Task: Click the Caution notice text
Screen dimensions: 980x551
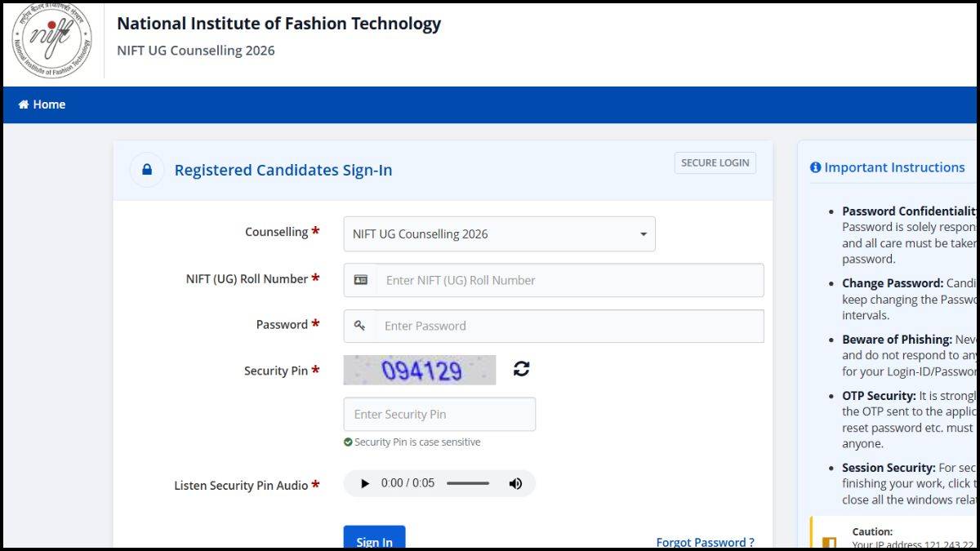Action: point(913,538)
